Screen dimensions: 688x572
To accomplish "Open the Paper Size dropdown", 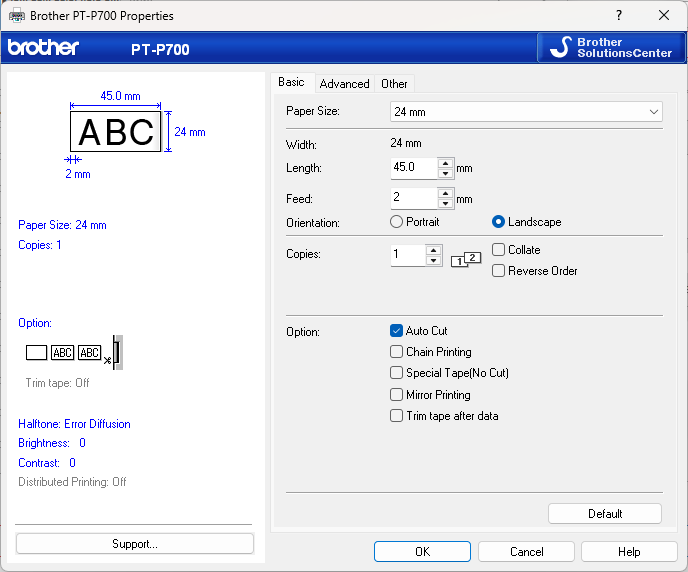I will click(526, 112).
